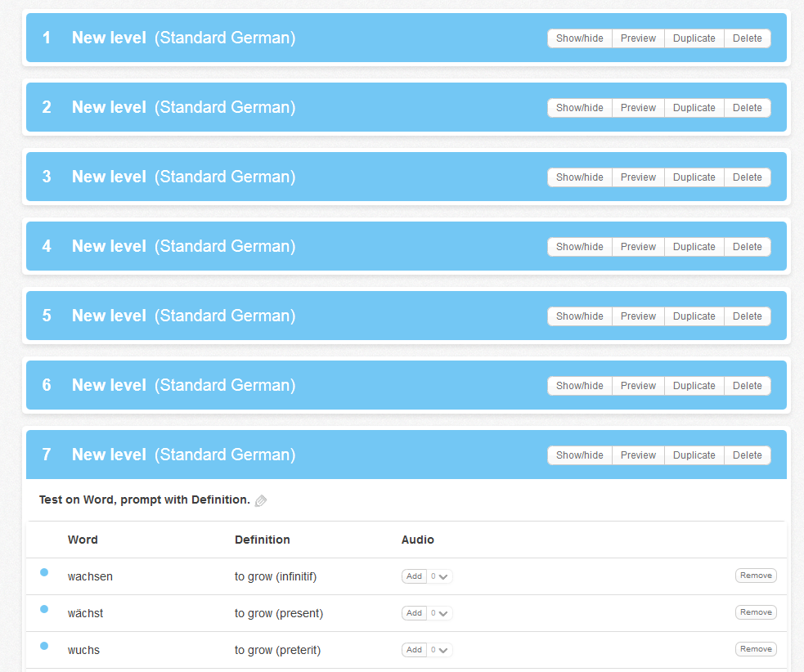Toggle Show/hide for level 1
Screen dimensions: 804x672
pyautogui.click(x=579, y=38)
